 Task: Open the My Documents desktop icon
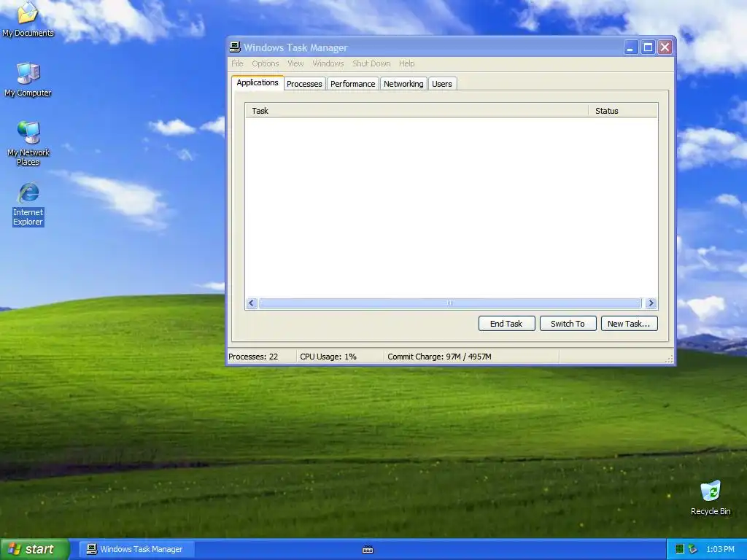[28, 19]
